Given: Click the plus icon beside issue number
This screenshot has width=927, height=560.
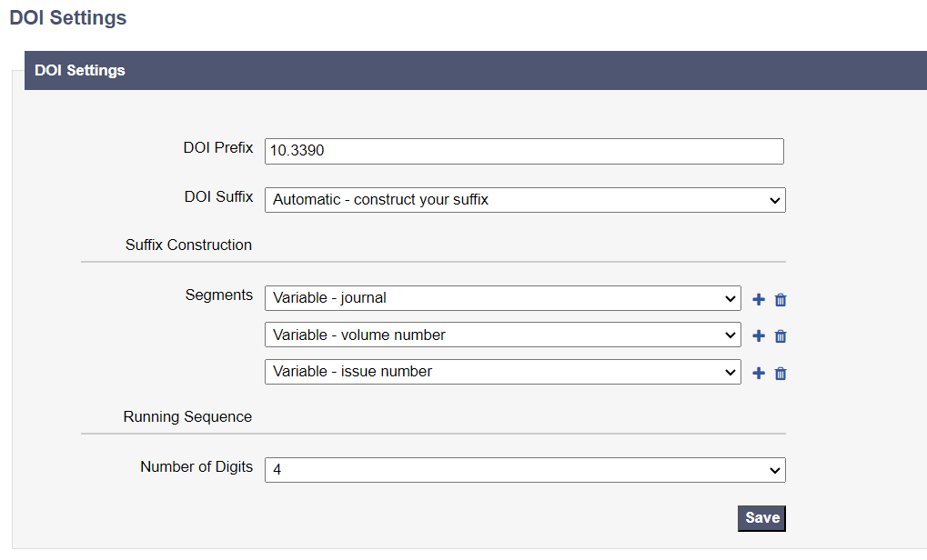Looking at the screenshot, I should click(x=759, y=372).
